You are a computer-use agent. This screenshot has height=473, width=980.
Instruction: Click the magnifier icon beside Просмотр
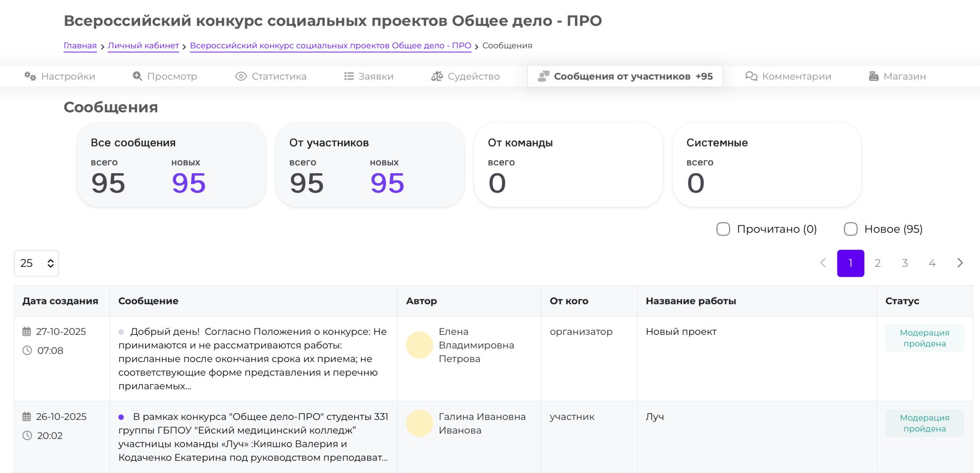click(x=138, y=76)
